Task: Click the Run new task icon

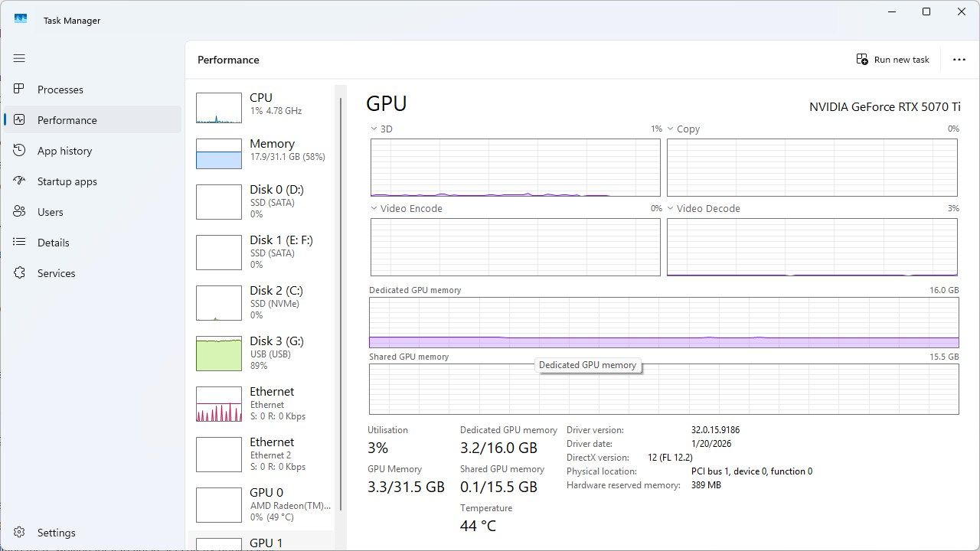Action: tap(862, 60)
